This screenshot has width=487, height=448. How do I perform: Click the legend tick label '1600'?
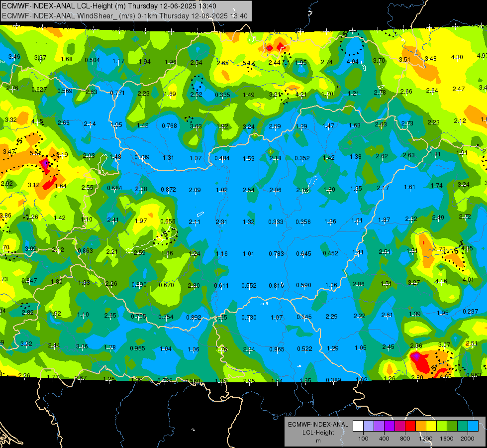[446, 439]
